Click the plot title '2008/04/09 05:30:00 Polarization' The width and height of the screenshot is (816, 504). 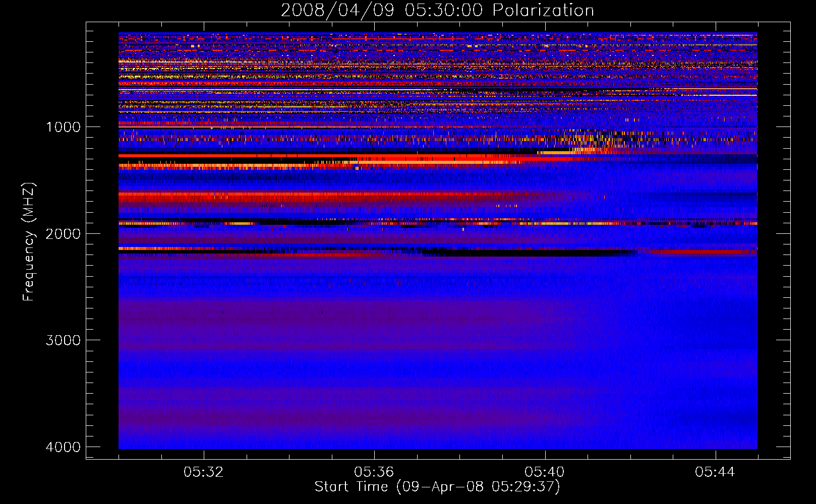437,10
